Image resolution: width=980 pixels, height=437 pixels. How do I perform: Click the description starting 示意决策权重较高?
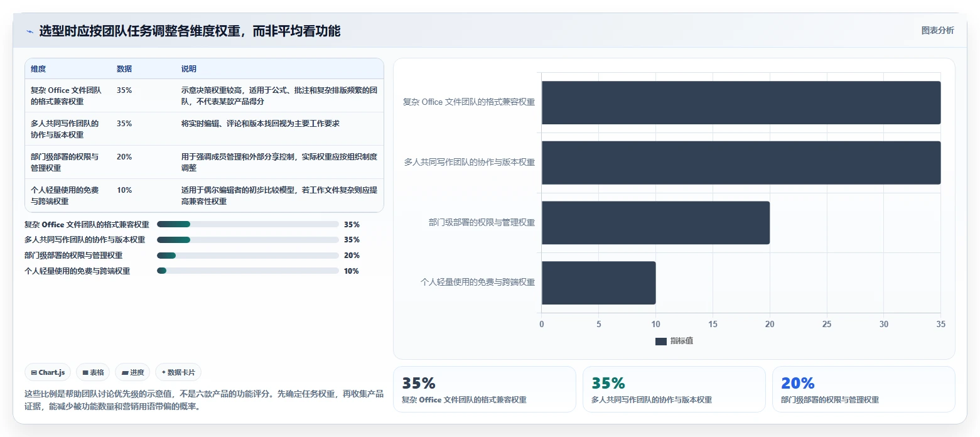click(x=279, y=95)
